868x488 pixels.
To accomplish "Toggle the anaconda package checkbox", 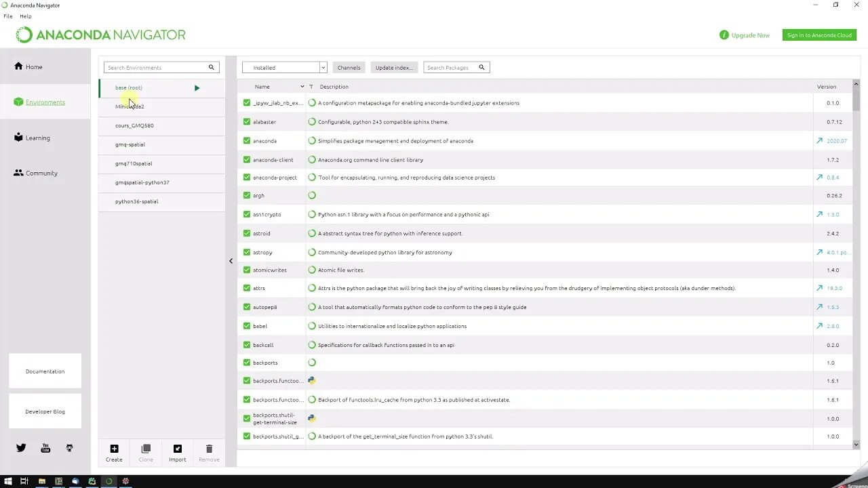I will click(247, 141).
